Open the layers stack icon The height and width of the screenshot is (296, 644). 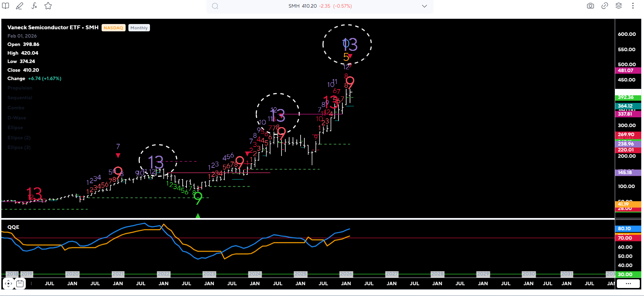coord(619,6)
